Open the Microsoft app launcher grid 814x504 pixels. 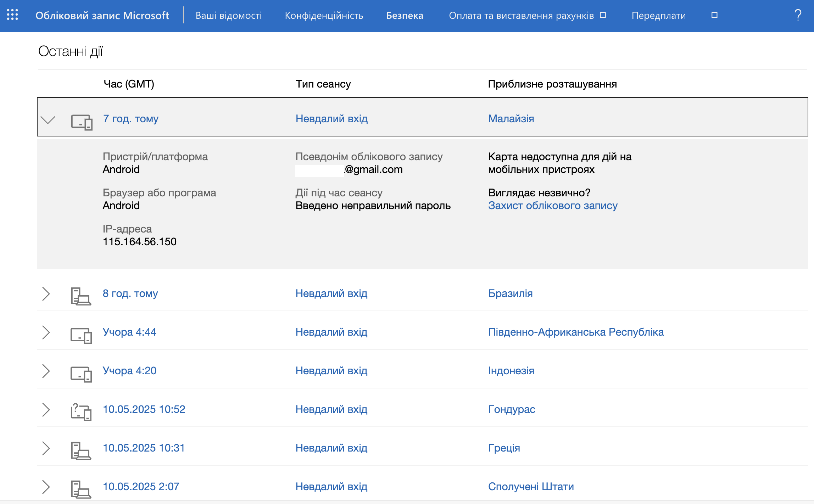[12, 15]
